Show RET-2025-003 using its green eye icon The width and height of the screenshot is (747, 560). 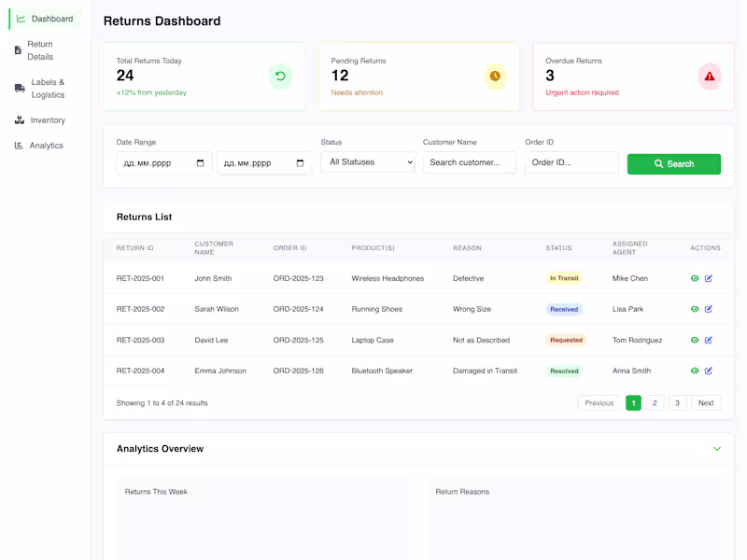point(694,340)
